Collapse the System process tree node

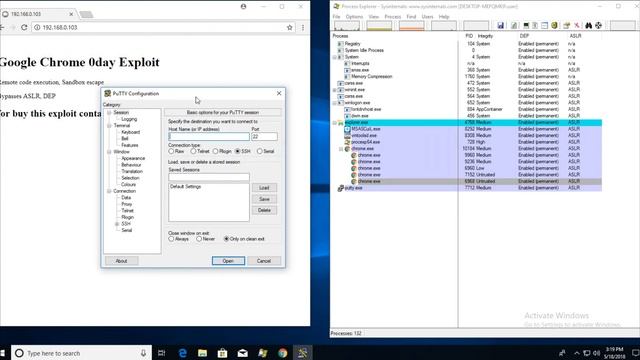coord(335,57)
